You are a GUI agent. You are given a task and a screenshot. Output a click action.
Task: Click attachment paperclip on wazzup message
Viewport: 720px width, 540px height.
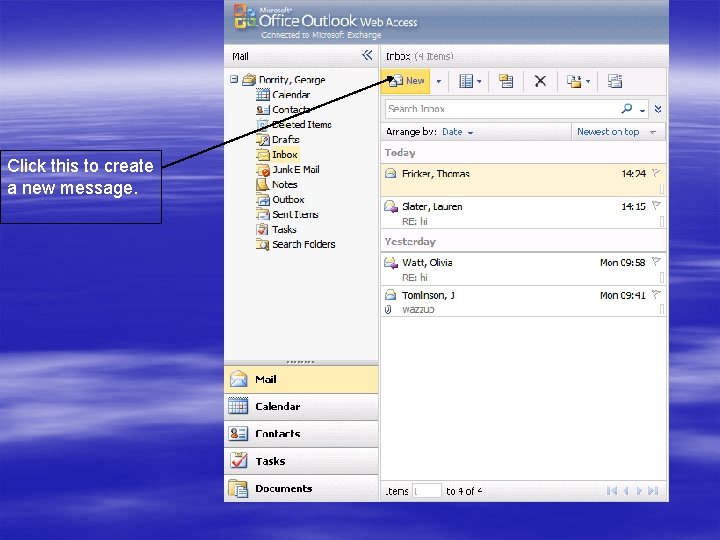click(x=388, y=309)
